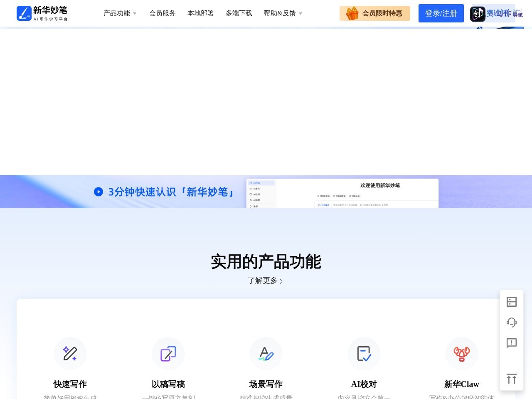The image size is (532, 399).
Task: Click 登录/注册 button
Action: pos(441,13)
